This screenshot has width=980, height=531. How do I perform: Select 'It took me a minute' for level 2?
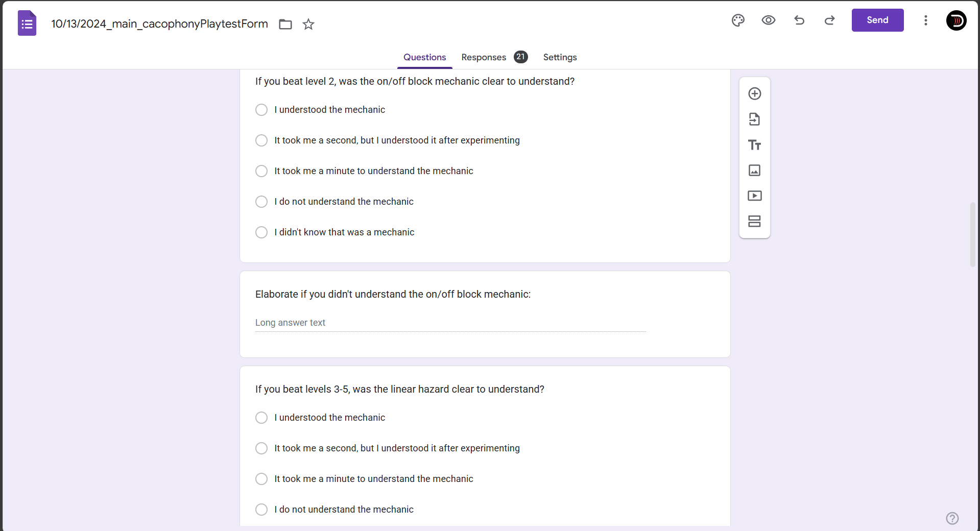261,171
